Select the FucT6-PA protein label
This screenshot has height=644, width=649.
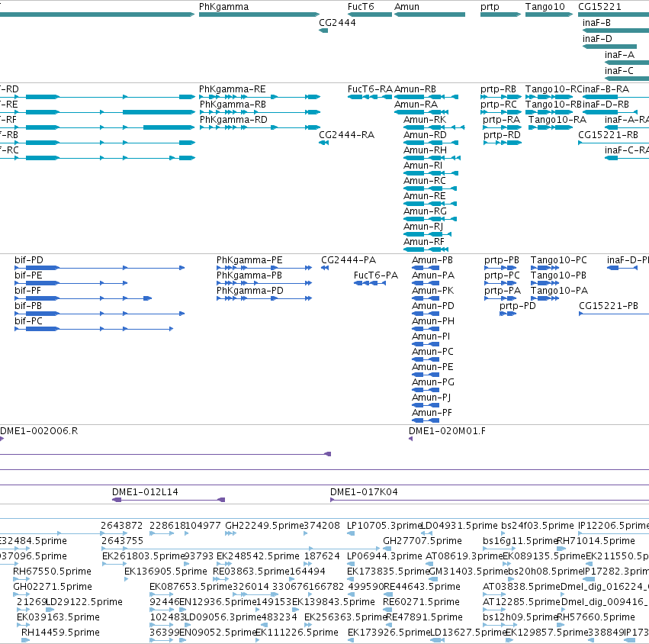coord(376,275)
